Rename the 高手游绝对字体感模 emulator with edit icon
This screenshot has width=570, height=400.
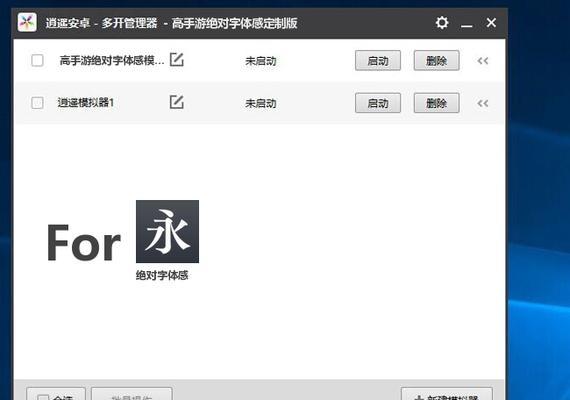(177, 60)
